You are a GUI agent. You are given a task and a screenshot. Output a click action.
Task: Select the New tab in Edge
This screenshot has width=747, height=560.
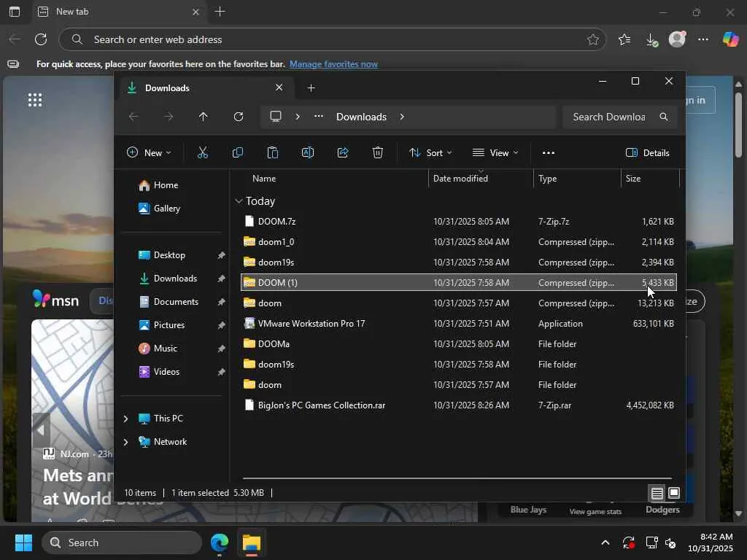click(119, 12)
